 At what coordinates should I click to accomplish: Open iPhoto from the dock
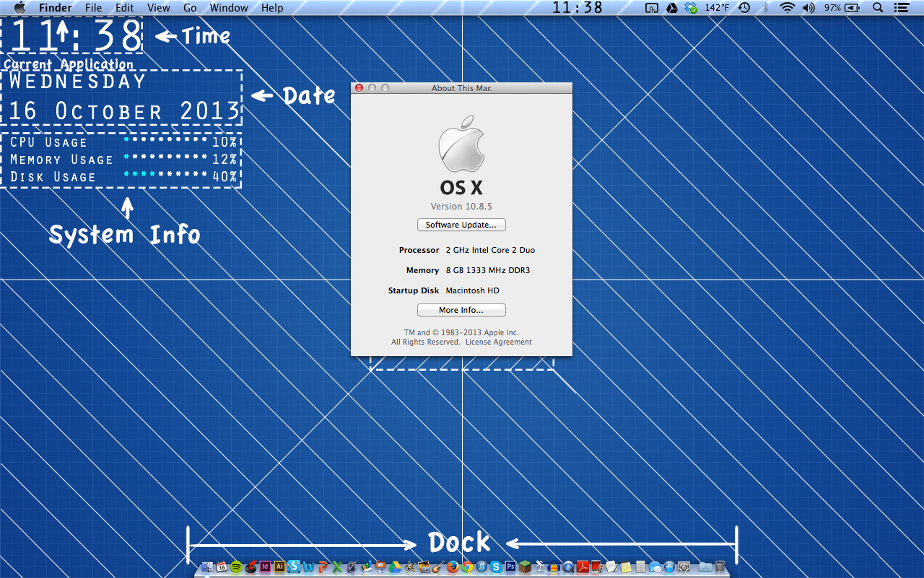click(424, 567)
